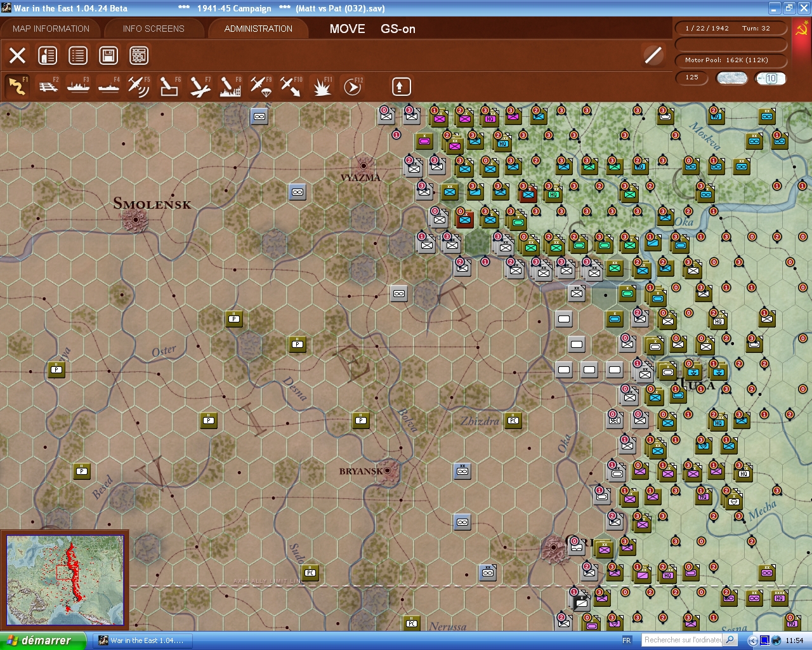Screen dimensions: 812x650
Task: Click the Smolensk city hex on the map
Action: pos(135,220)
